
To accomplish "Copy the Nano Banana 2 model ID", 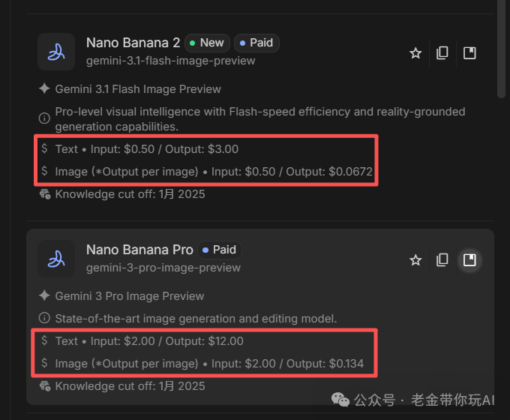I will [x=442, y=53].
